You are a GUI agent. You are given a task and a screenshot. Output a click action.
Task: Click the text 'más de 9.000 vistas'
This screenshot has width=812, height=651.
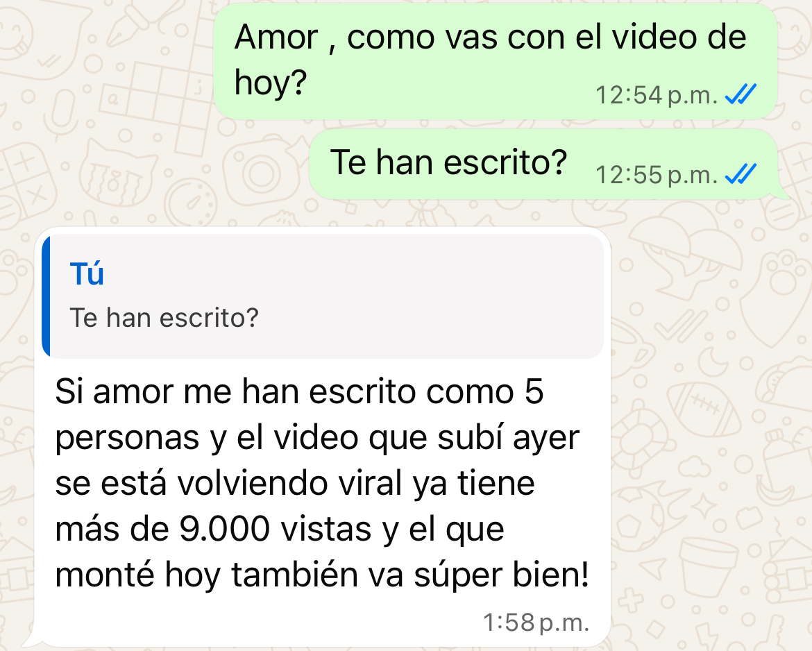(213, 530)
